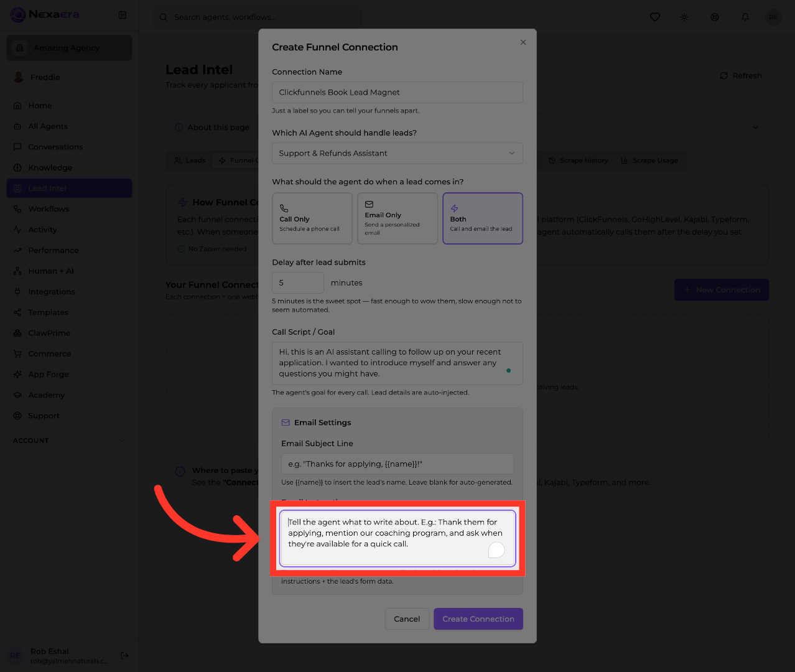The image size is (795, 672).
Task: Switch to the Scrape History tab
Action: click(578, 161)
